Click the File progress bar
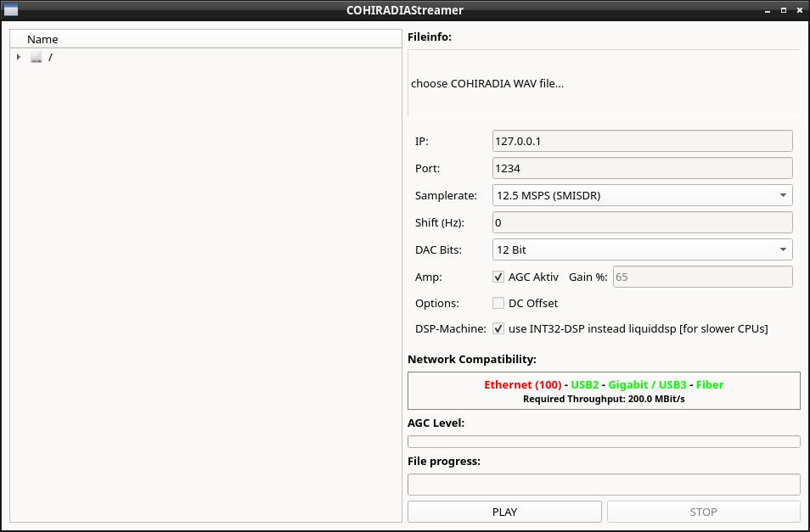The width and height of the screenshot is (810, 532). 604,484
